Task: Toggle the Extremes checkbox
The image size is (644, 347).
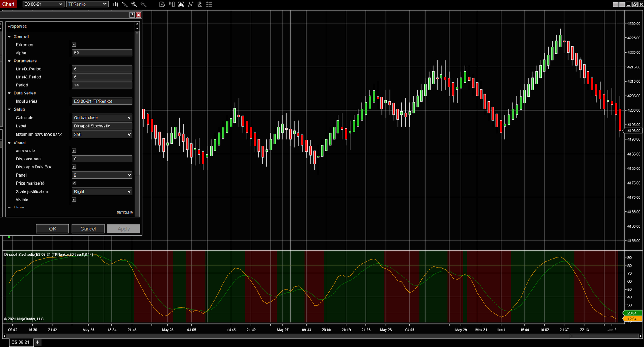Action: coord(74,45)
